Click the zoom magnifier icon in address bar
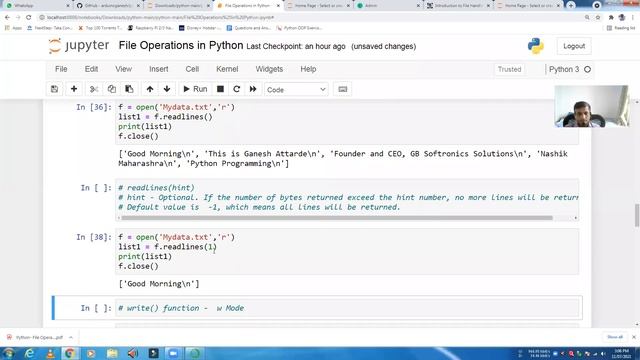 [587, 18]
